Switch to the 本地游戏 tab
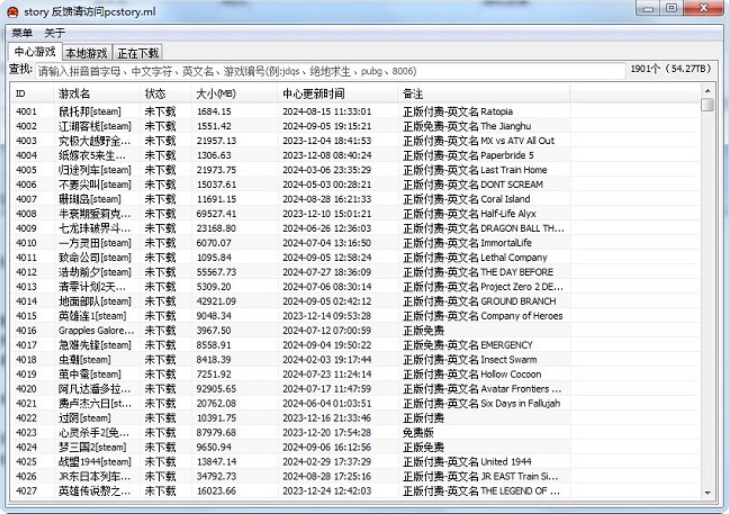 point(85,52)
